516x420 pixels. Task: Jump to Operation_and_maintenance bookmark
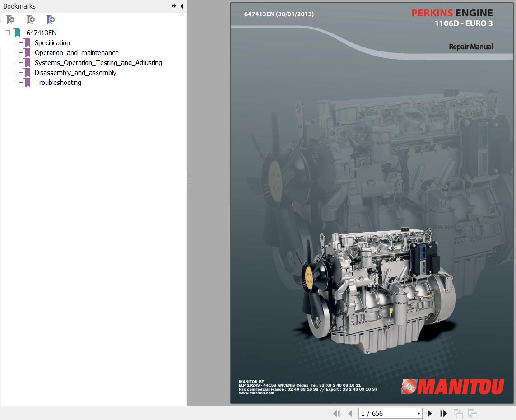coord(77,53)
